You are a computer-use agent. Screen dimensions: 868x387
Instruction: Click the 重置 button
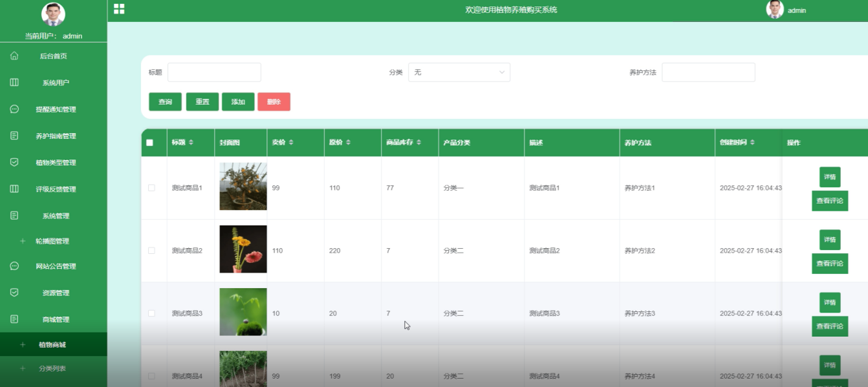point(202,102)
